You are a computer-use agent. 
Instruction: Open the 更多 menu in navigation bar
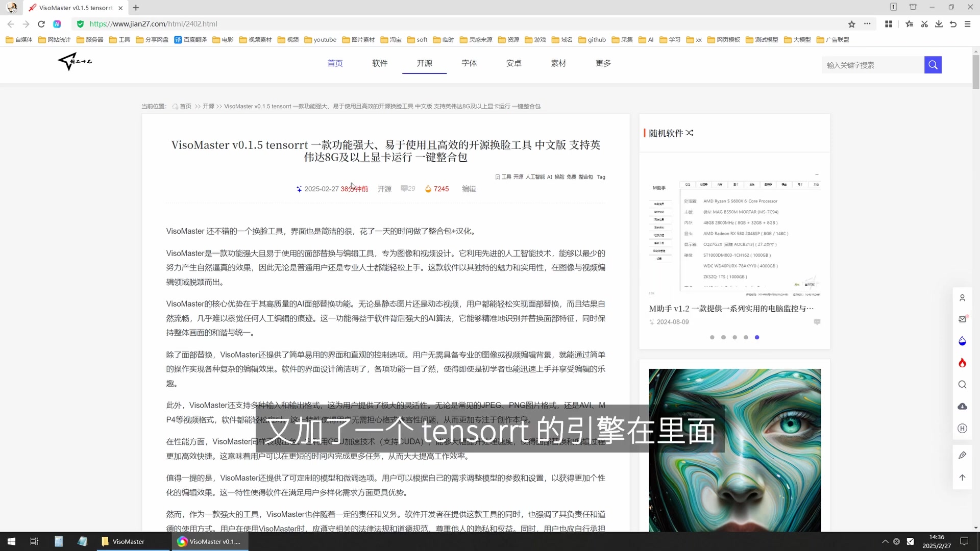(x=603, y=63)
